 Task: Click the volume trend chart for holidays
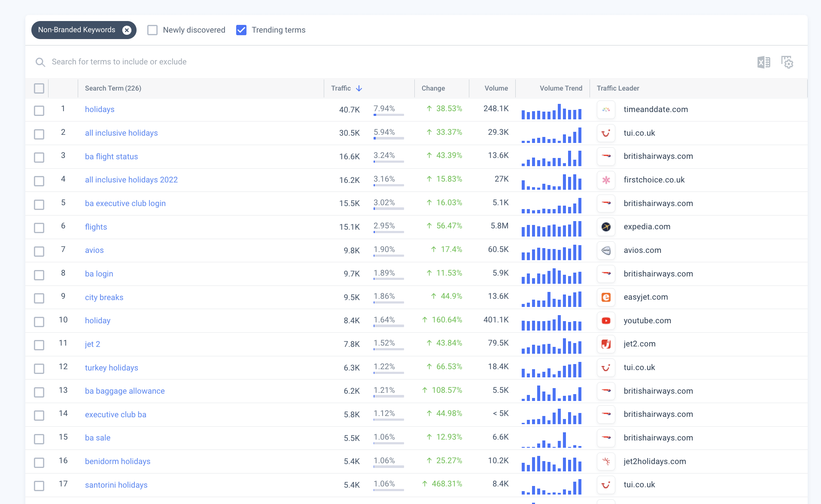point(552,111)
